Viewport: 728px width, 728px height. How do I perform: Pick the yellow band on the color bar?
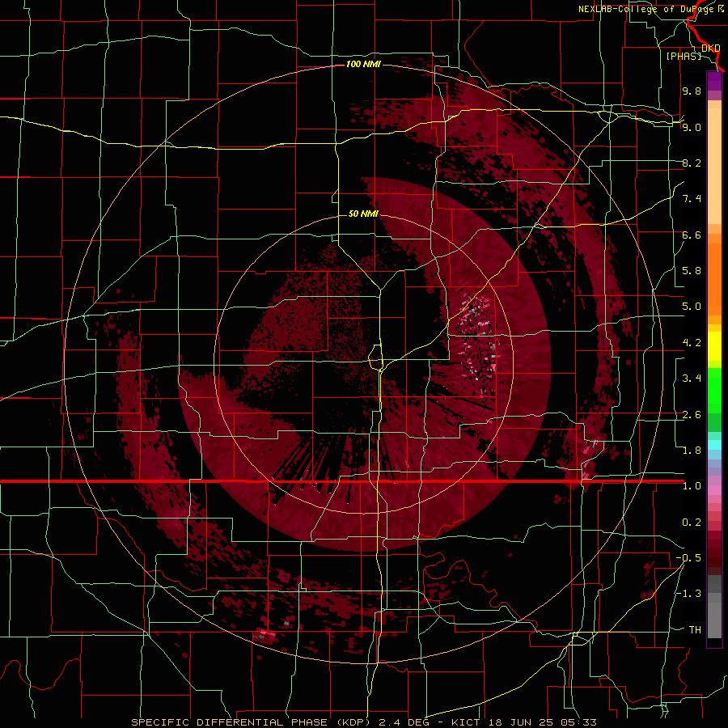714,346
